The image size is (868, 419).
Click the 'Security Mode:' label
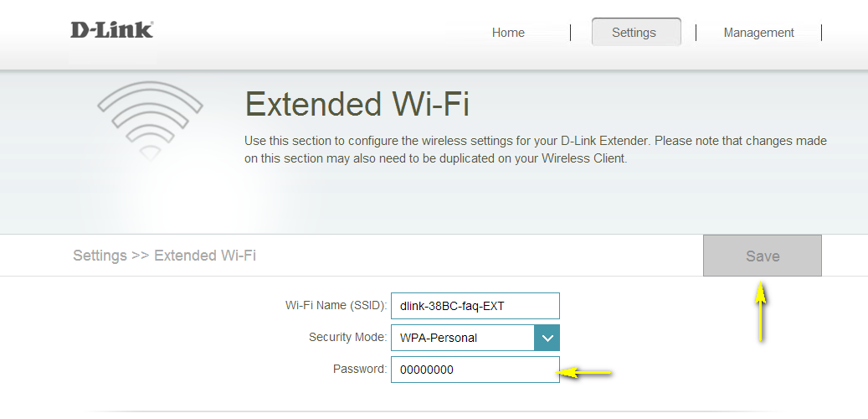click(x=347, y=338)
